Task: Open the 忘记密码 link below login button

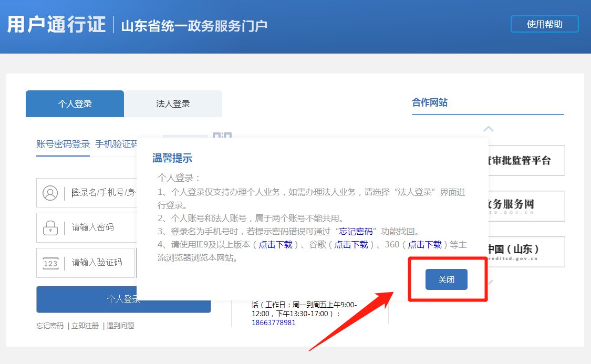Action: coord(50,326)
